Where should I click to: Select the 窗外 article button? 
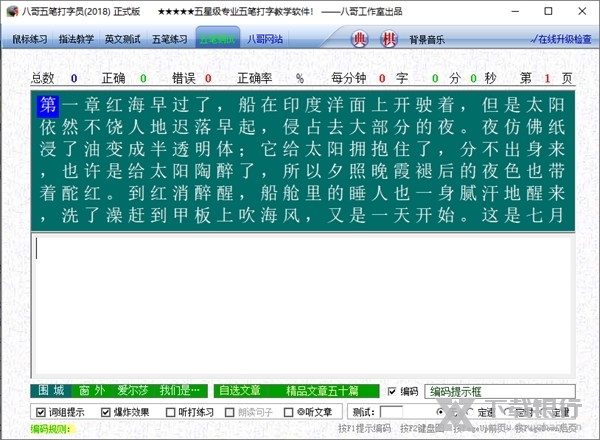tap(92, 391)
